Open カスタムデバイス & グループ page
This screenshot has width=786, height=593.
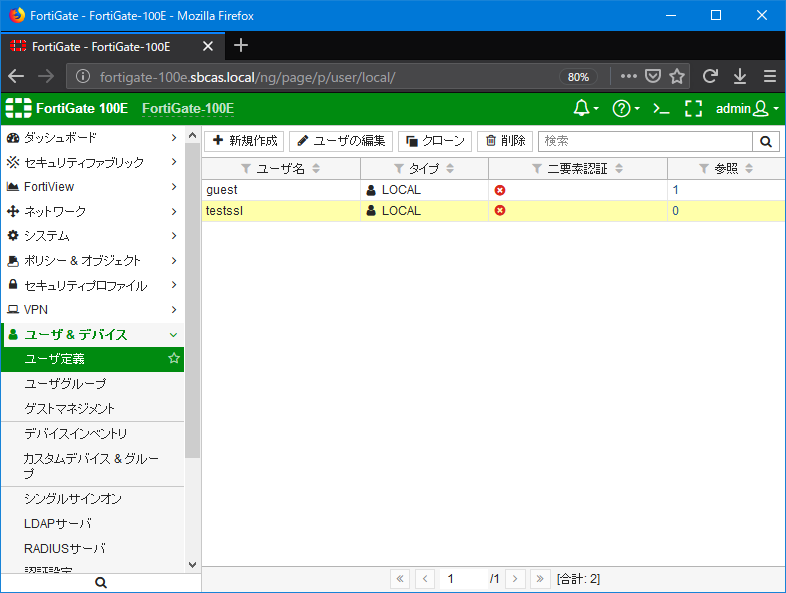(x=93, y=465)
